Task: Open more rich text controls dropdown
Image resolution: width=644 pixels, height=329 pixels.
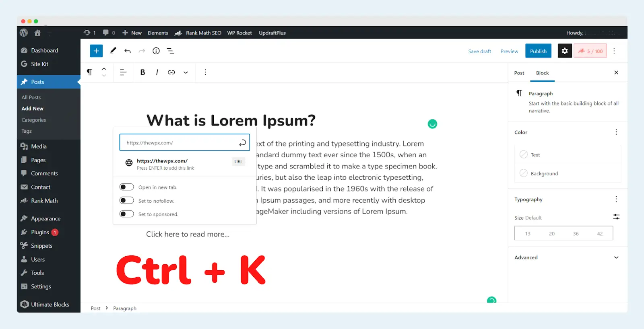Action: point(186,72)
